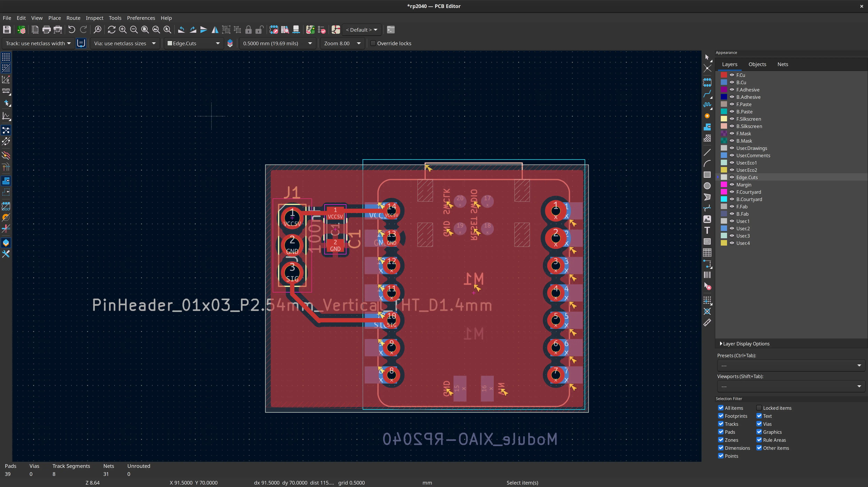Select the Add Text tool
The height and width of the screenshot is (487, 868).
pyautogui.click(x=707, y=230)
